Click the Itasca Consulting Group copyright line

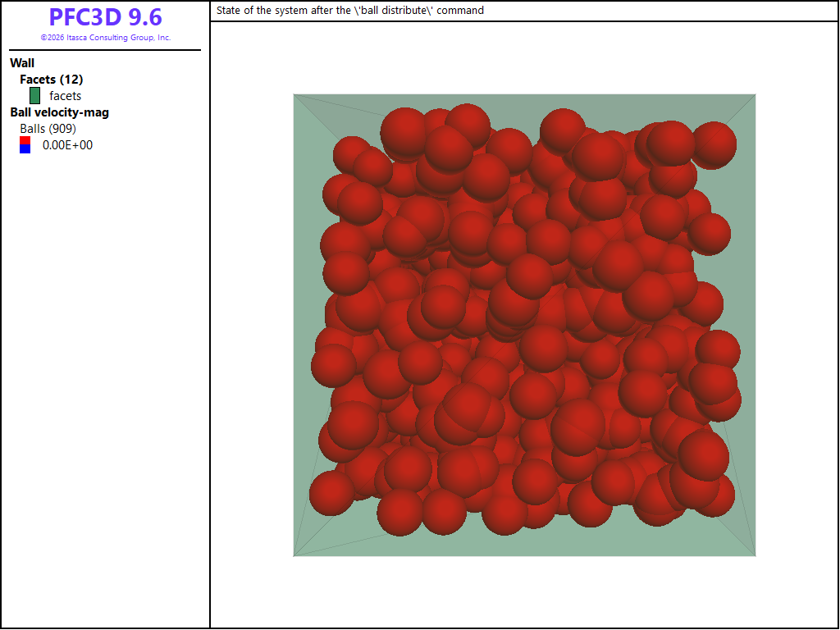[x=106, y=38]
